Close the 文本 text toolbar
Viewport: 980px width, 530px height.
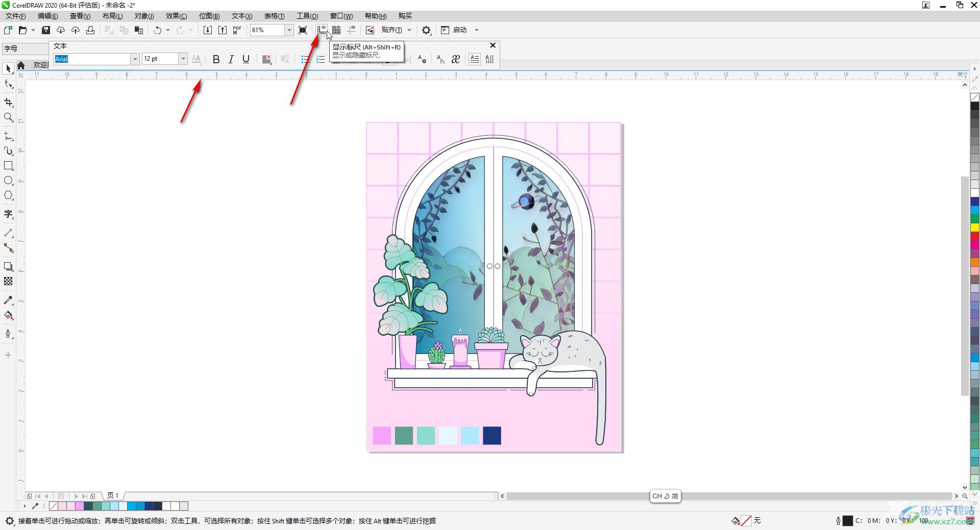(493, 45)
